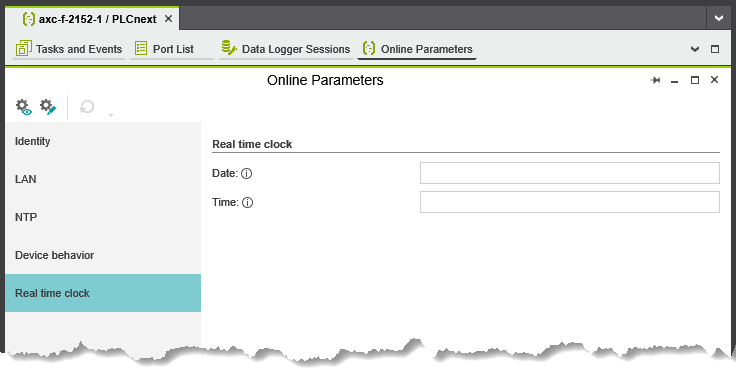Switch to the Port List tab
Screen dimensions: 736x369
tap(172, 49)
